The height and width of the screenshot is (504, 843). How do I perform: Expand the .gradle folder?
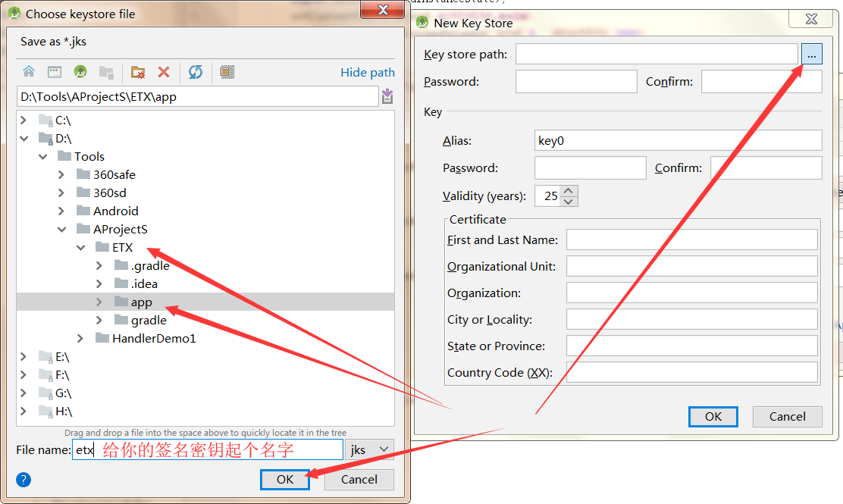click(99, 265)
